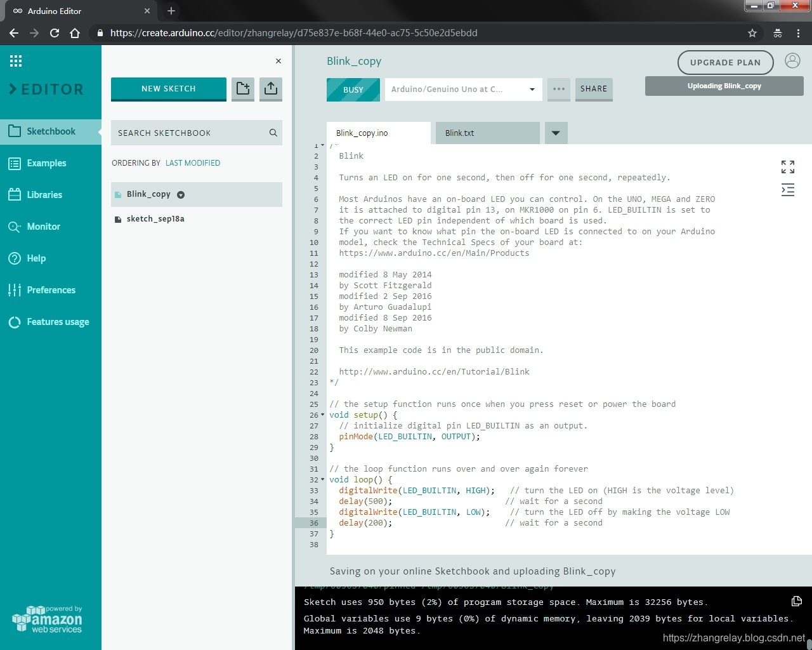The width and height of the screenshot is (812, 650).
Task: Click the Blink_copy sketch title
Action: [354, 62]
